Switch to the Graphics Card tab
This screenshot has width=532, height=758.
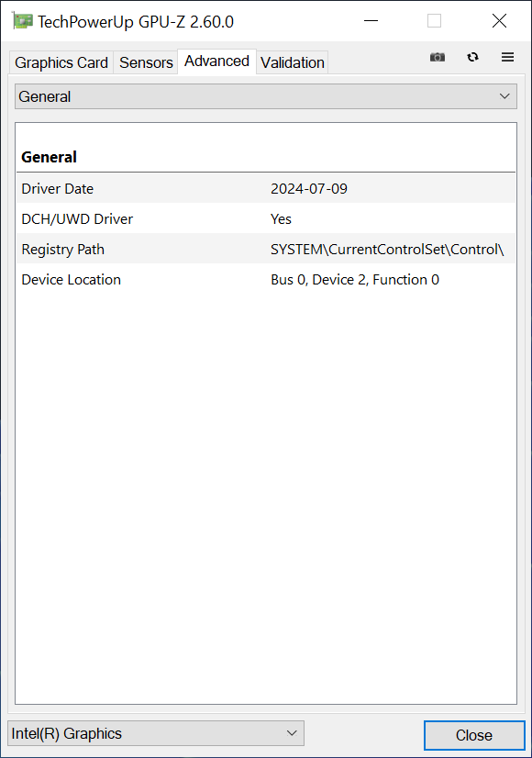[x=61, y=62]
